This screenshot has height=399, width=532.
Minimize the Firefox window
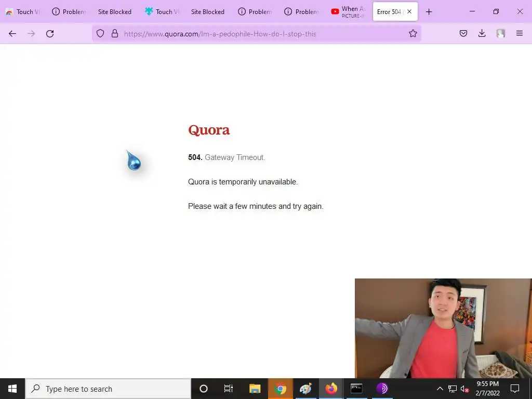point(472,11)
